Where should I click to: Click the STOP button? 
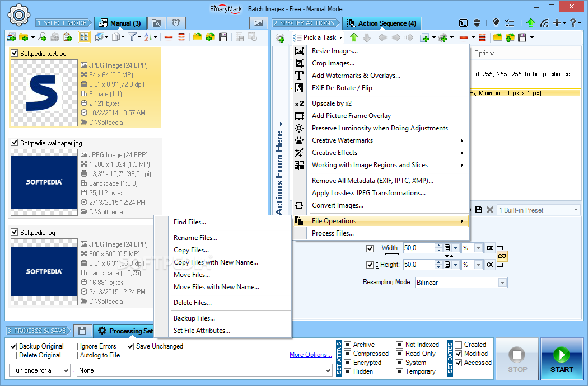[x=517, y=359]
